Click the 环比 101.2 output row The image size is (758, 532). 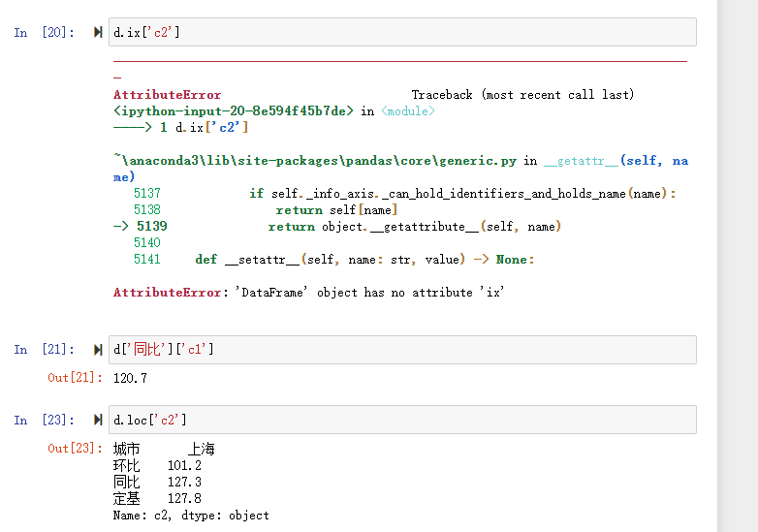coord(157,465)
